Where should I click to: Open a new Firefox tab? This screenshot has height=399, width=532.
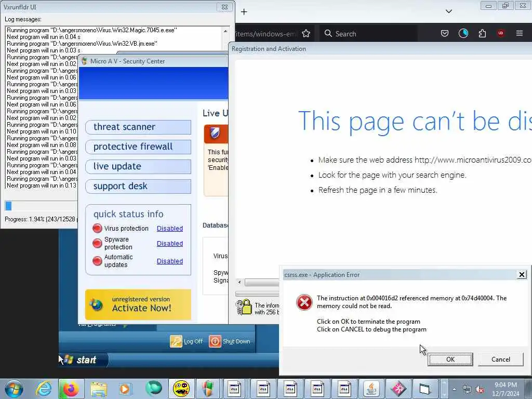[x=244, y=12]
